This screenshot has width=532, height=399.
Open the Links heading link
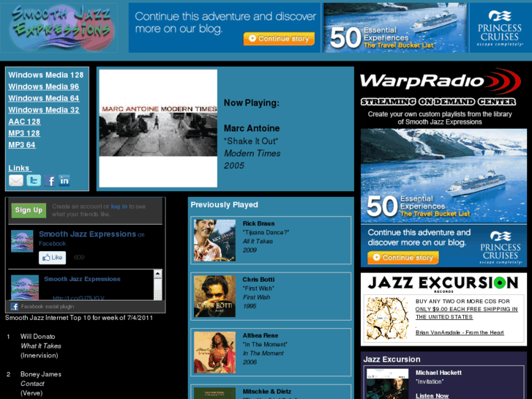pos(20,168)
